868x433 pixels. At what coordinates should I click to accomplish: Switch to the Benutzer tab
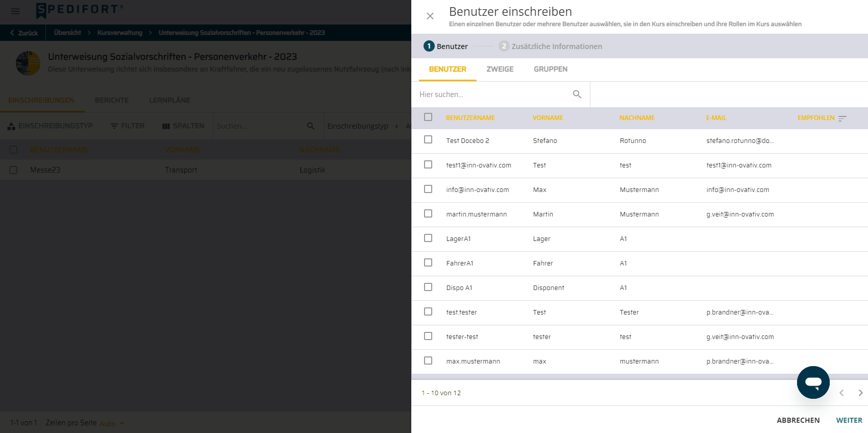(448, 69)
